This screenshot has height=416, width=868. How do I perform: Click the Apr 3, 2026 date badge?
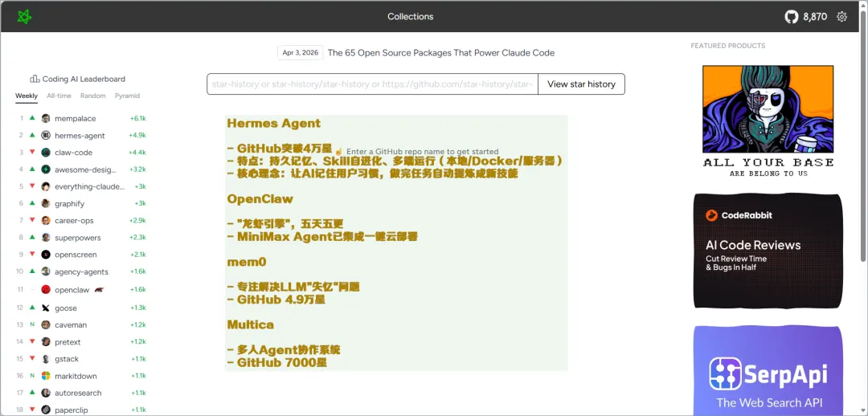point(301,52)
